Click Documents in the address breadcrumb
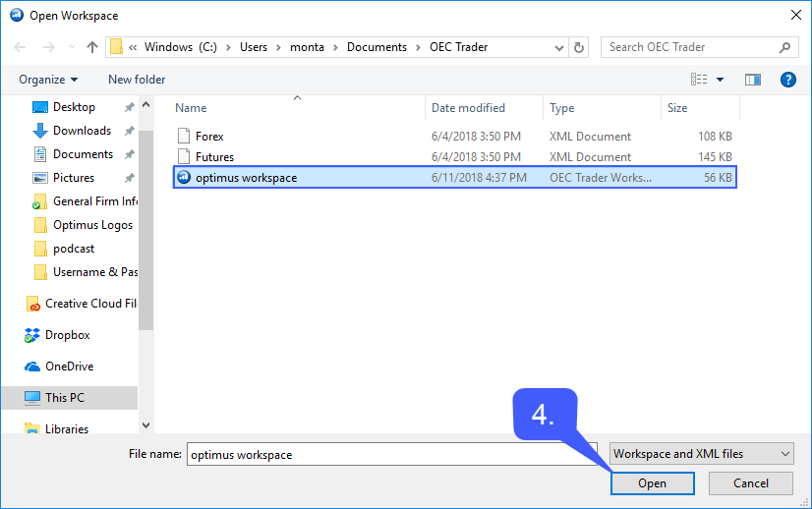812x509 pixels. pos(377,47)
